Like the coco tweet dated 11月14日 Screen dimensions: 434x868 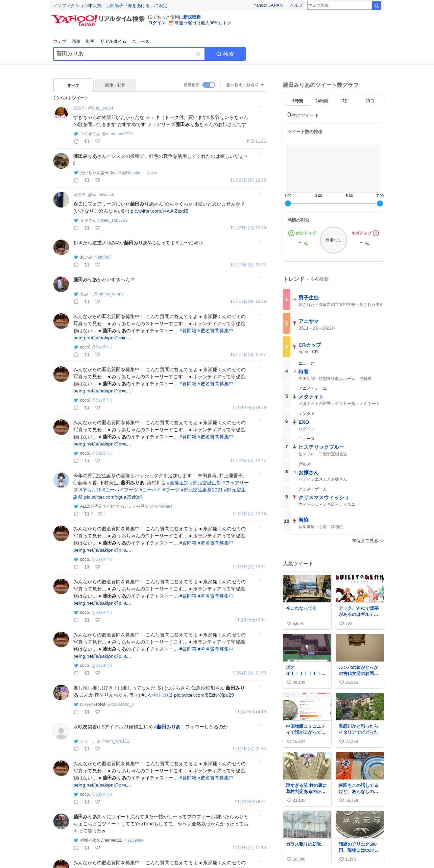coord(98,355)
